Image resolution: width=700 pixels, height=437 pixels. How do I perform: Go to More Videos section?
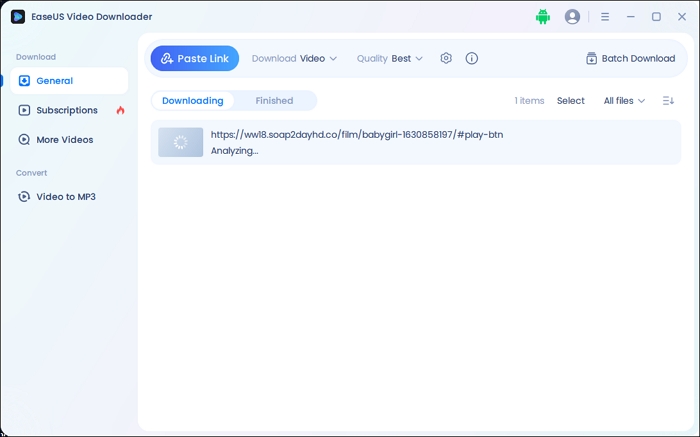point(64,140)
